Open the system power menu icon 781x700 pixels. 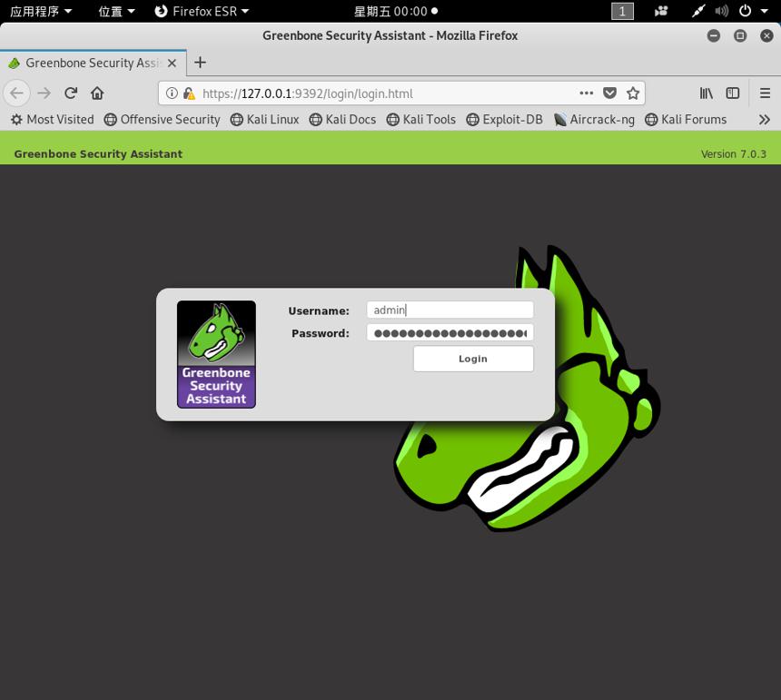coord(745,11)
